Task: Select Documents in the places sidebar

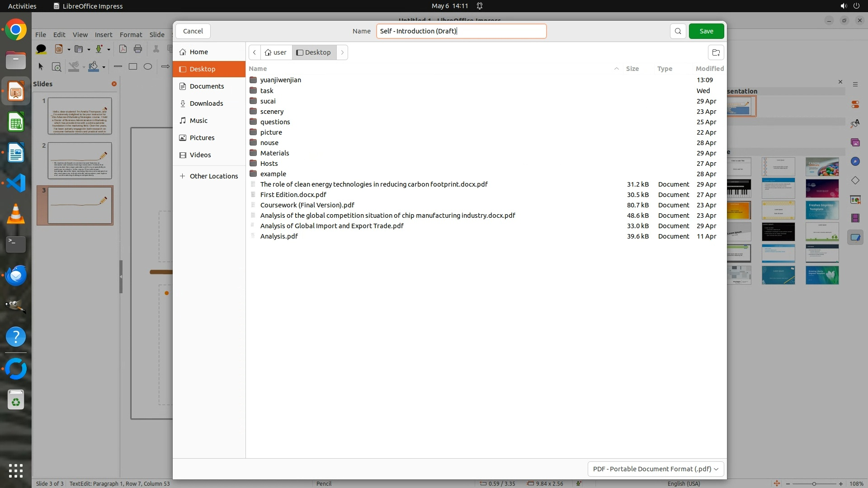Action: click(207, 86)
